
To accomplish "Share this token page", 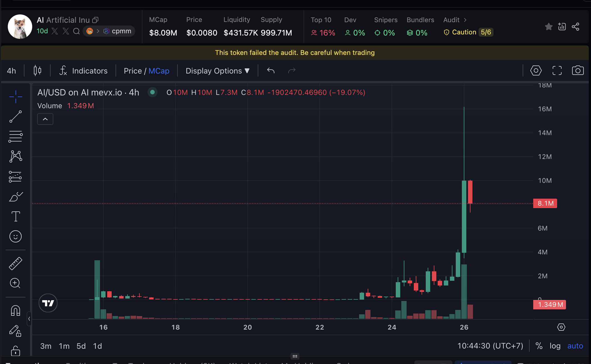I will coord(575,27).
